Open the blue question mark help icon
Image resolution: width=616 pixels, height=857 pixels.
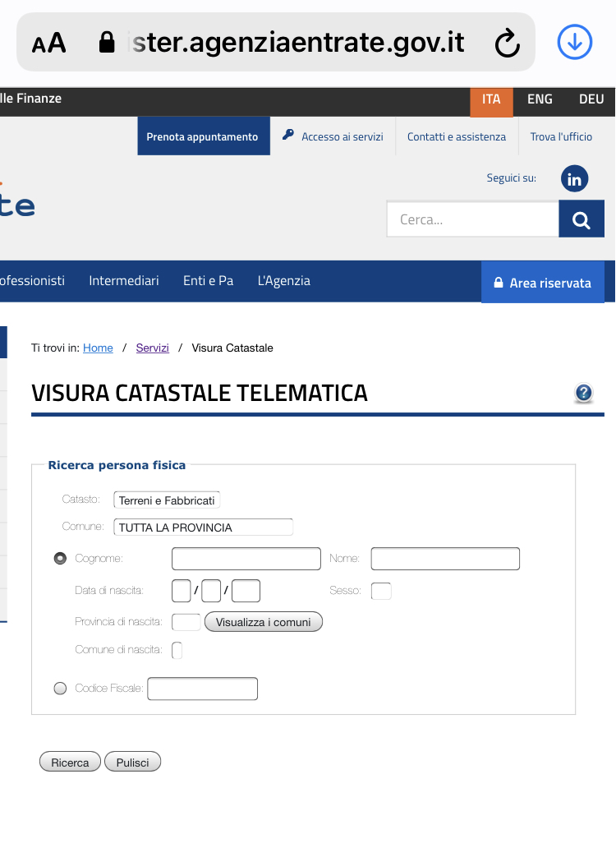click(584, 393)
